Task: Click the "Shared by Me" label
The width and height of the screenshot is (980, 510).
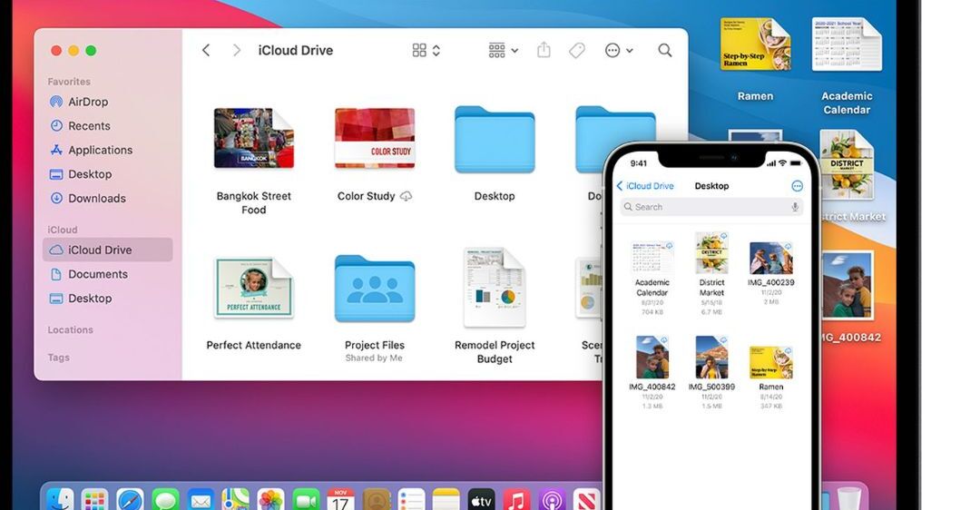Action: coord(374,358)
